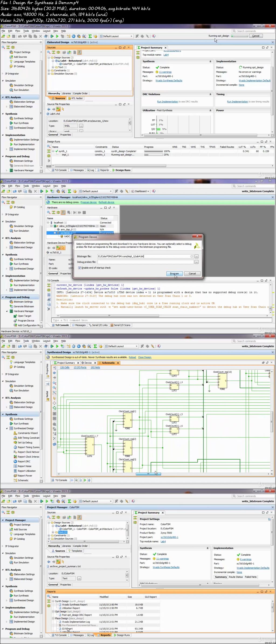
Task: Click Report Noise in Flow Navigator
Action: 25,466
